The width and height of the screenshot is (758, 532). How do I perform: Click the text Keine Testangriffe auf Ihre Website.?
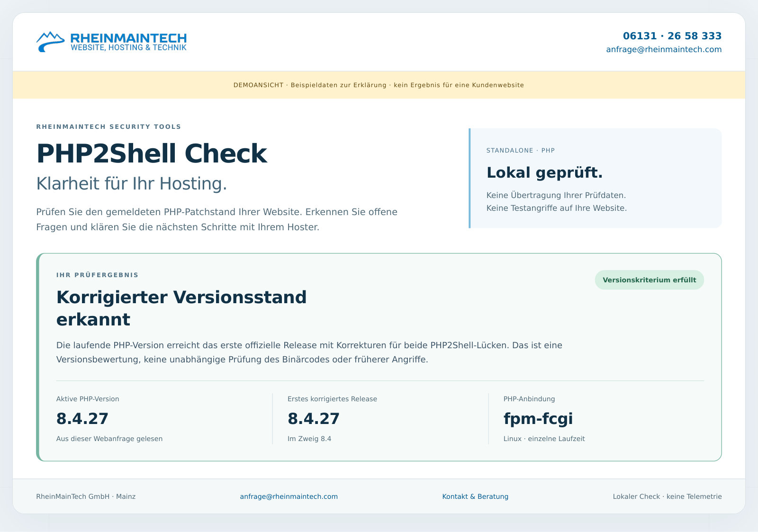557,208
